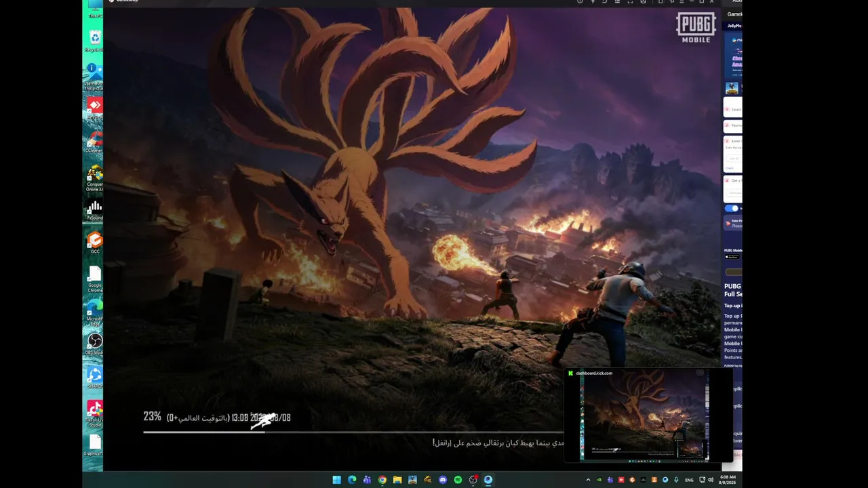Open the NVIDIA tray icon

tap(599, 480)
